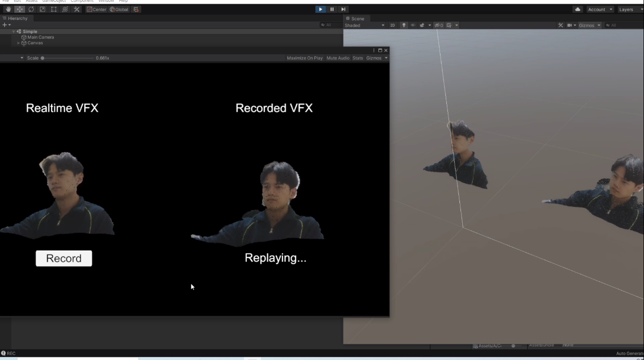The image size is (644, 360).
Task: Open component editor tools icon in the Scene view bar
Action: (560, 25)
